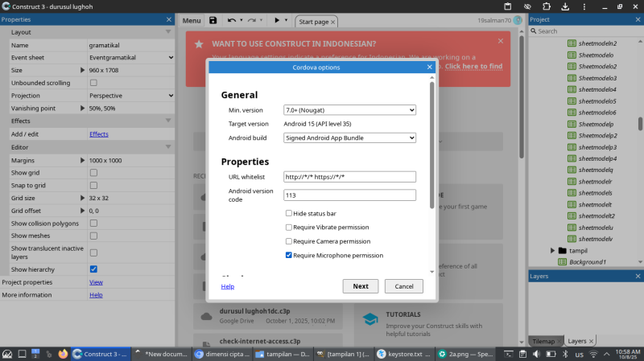Open Firefox from the taskbar
This screenshot has height=361, width=644.
pos(63,354)
